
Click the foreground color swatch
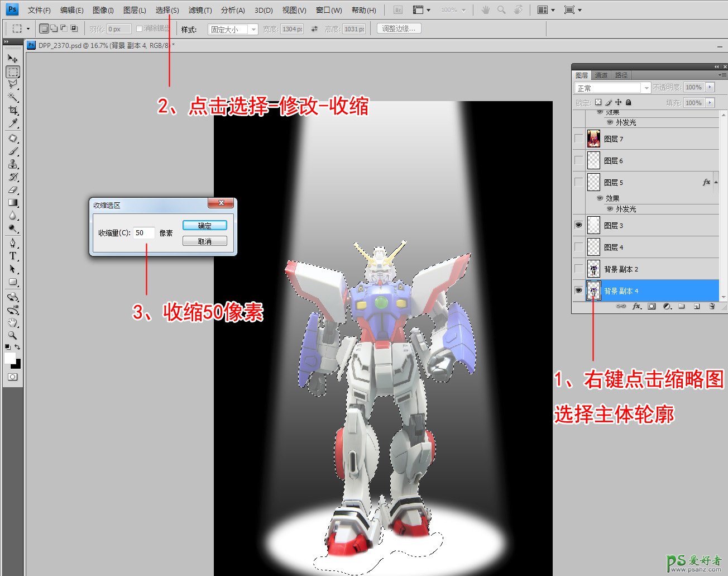point(10,358)
